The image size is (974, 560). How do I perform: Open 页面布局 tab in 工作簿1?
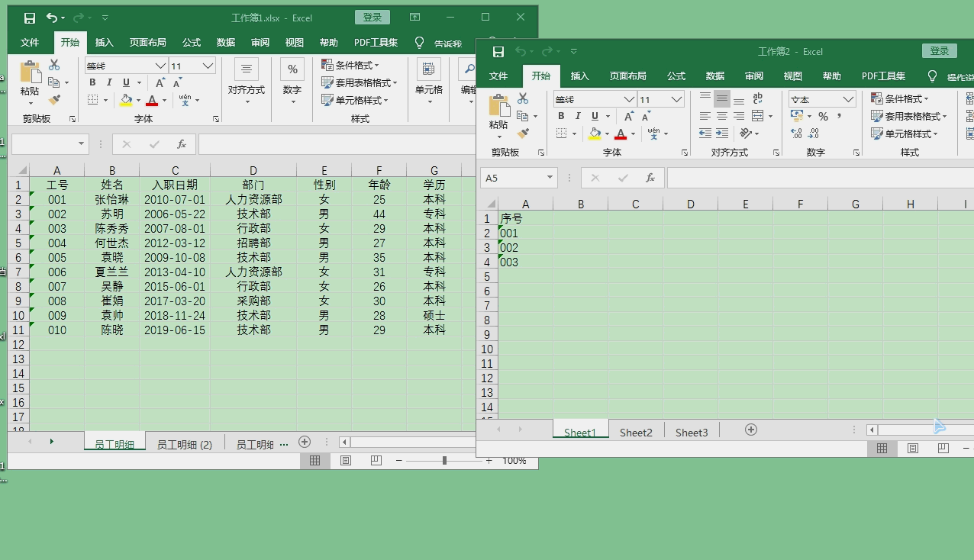click(x=147, y=42)
